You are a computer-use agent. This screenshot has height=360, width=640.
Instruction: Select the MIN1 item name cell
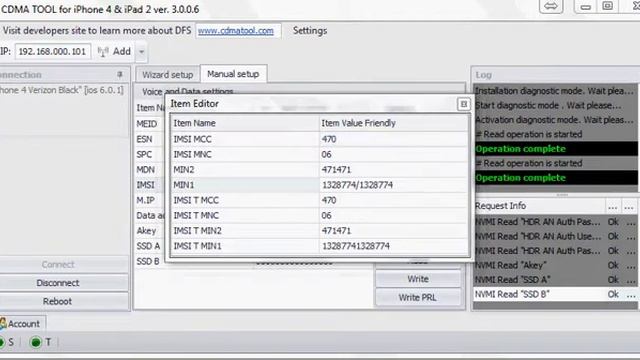pos(244,185)
